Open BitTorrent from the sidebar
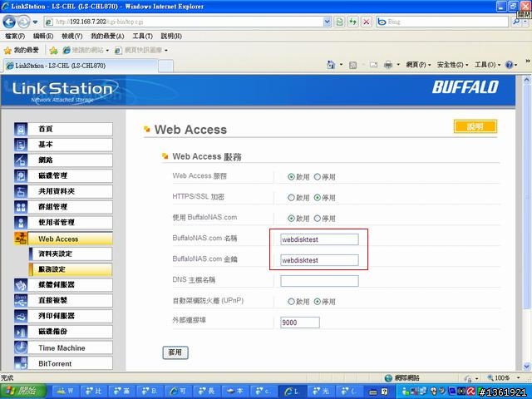This screenshot has height=399, width=532. pos(63,363)
